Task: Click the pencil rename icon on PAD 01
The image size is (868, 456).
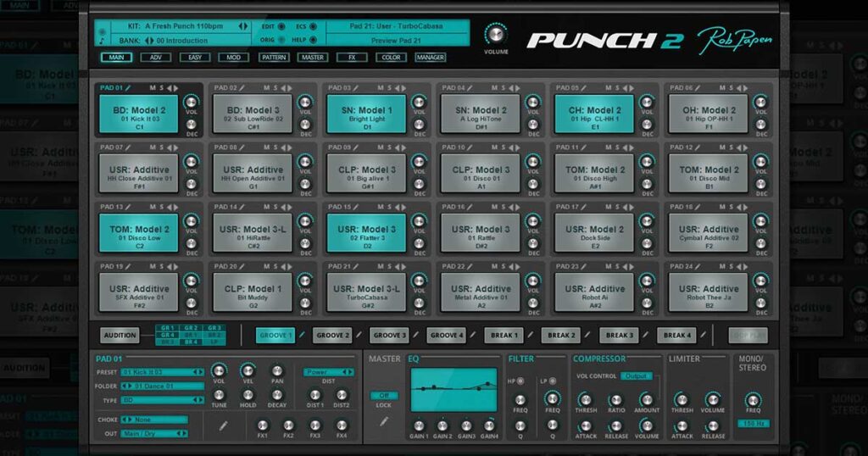Action: coord(128,88)
